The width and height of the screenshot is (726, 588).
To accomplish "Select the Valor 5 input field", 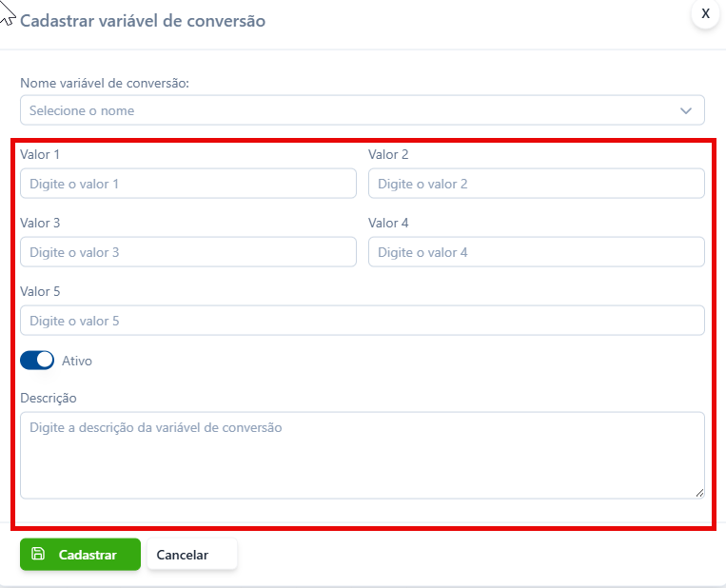I will coord(363,321).
